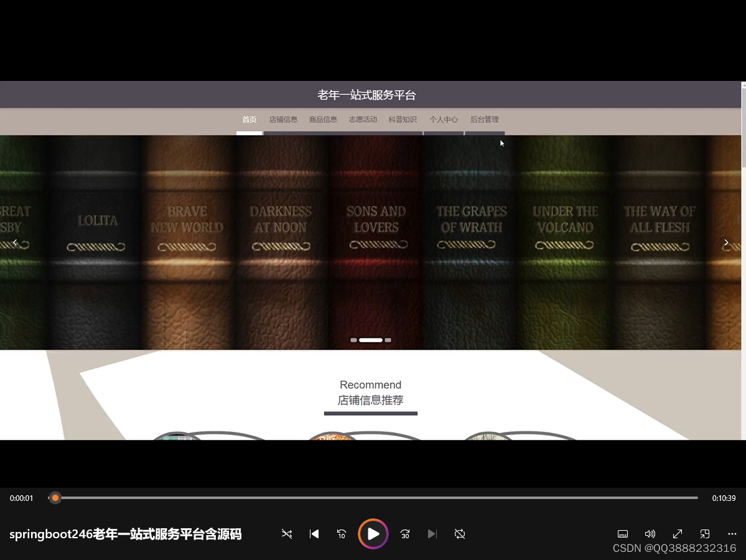Screen dimensions: 746x560
Task: Click the elapsed time 0:00:01
Action: (21, 498)
